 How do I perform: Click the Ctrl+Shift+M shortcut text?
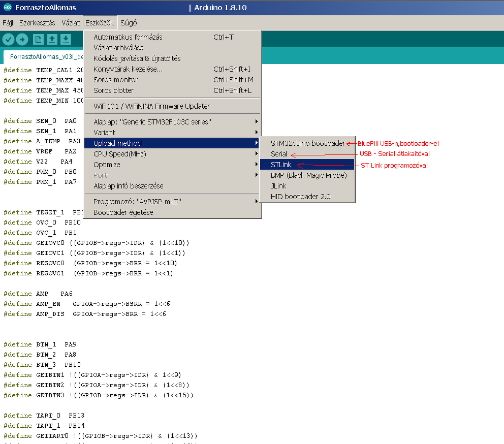233,79
